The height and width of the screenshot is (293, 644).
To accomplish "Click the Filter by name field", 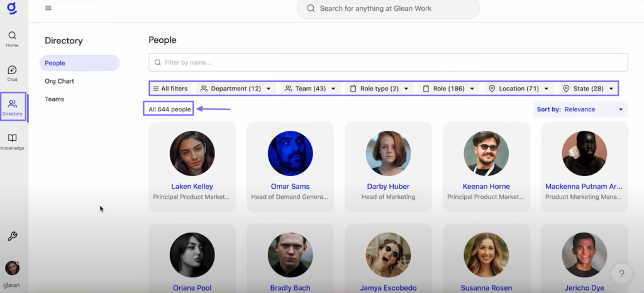I will (388, 62).
